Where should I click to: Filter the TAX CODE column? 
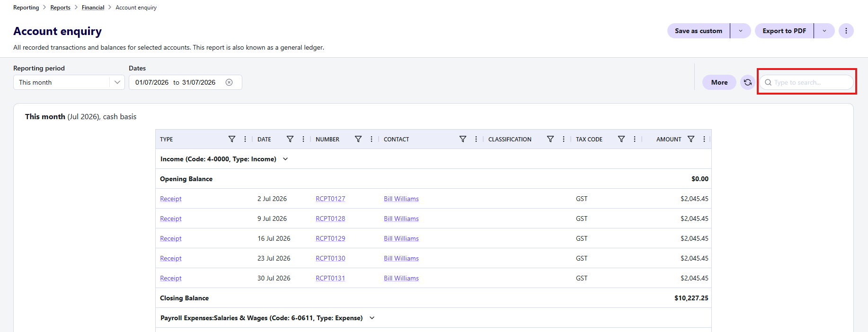(x=621, y=139)
